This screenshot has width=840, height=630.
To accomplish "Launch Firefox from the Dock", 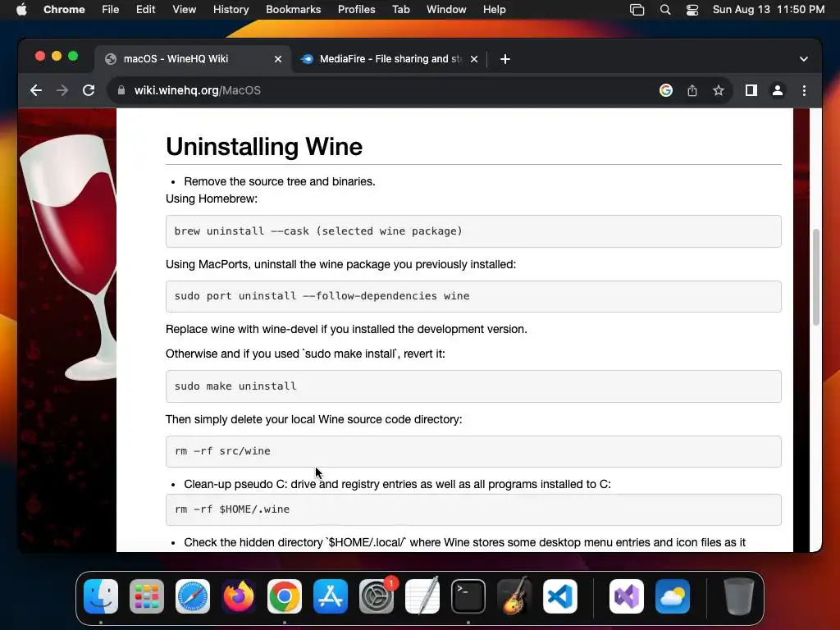I will point(239,596).
